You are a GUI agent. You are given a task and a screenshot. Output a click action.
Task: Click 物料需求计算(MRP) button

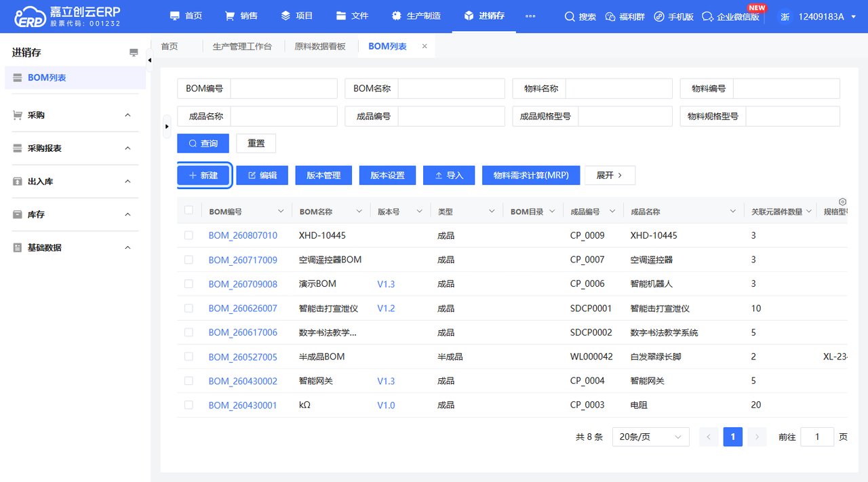click(531, 175)
